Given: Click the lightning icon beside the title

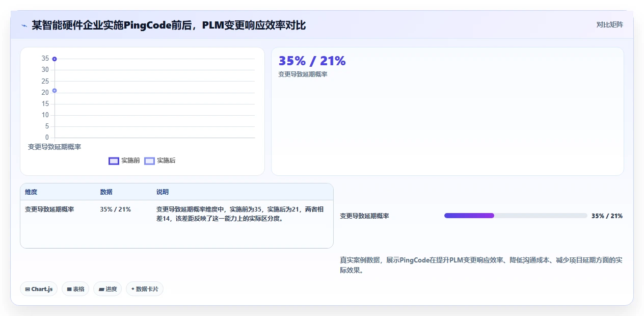Looking at the screenshot, I should (24, 25).
